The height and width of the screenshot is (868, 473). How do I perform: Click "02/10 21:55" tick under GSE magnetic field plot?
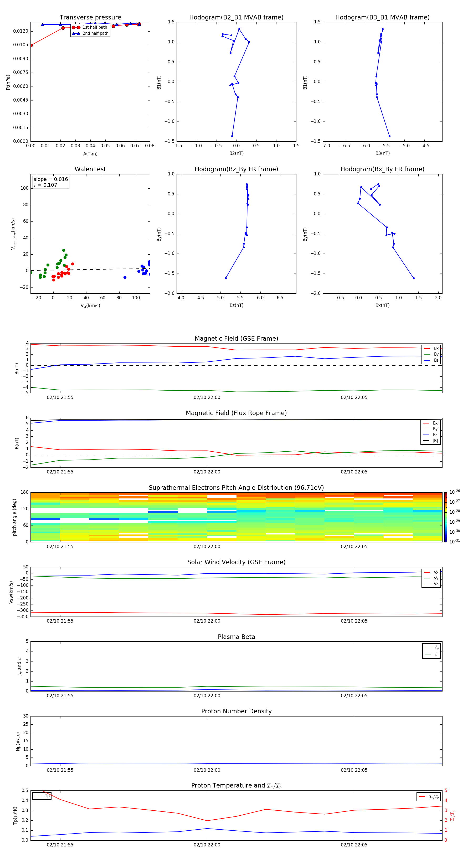click(x=60, y=398)
